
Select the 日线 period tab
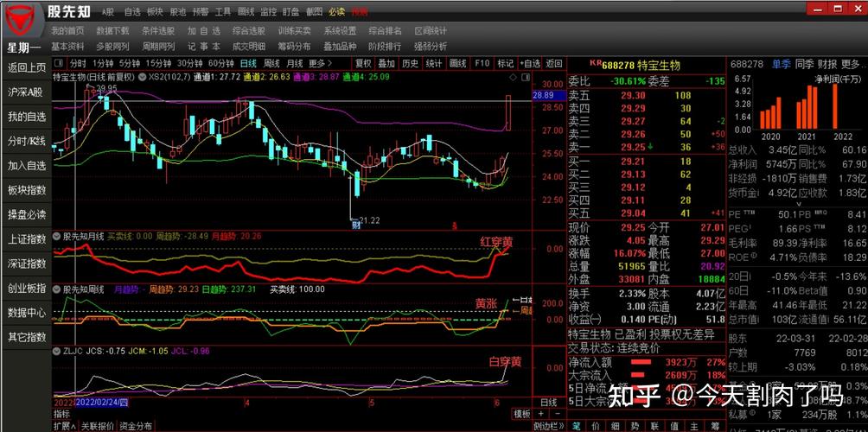pos(248,63)
